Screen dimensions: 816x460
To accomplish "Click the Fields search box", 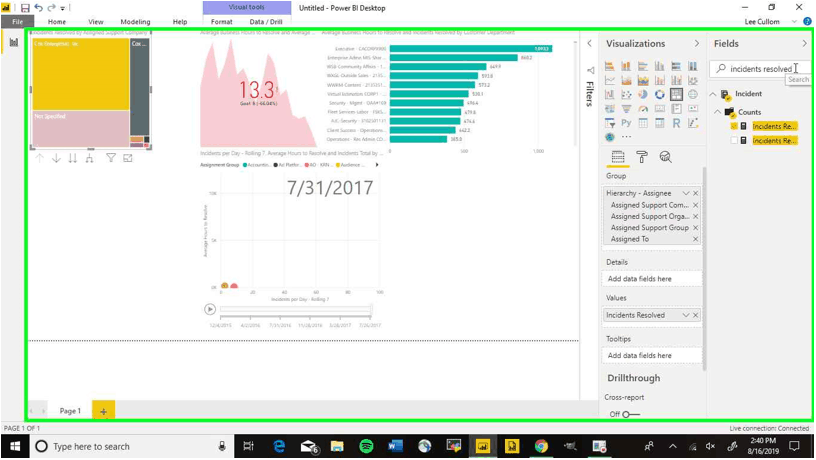I will tap(760, 69).
